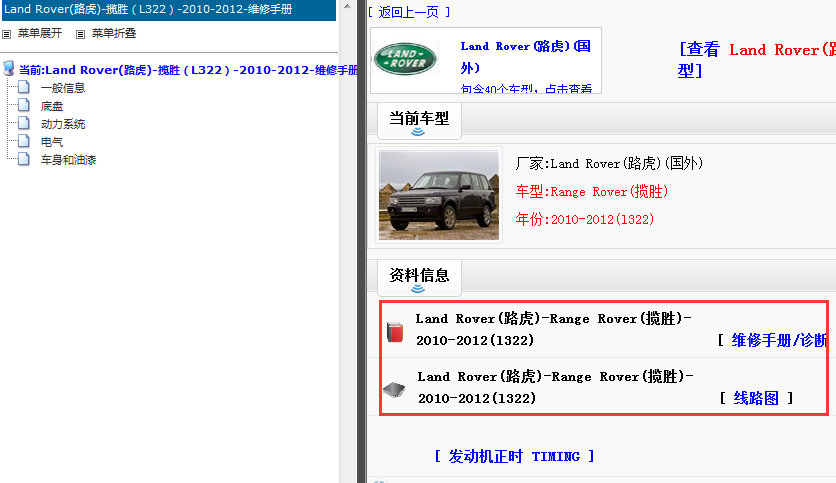Click the computer icon beside 当前:Land Rover
Image resolution: width=836 pixels, height=483 pixels.
click(9, 68)
